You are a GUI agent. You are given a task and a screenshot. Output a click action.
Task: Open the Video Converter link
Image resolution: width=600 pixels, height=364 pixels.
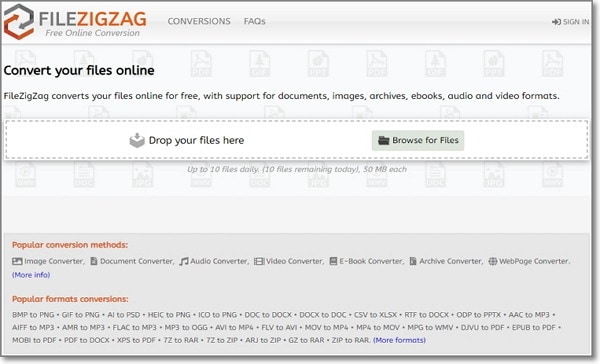pos(295,261)
